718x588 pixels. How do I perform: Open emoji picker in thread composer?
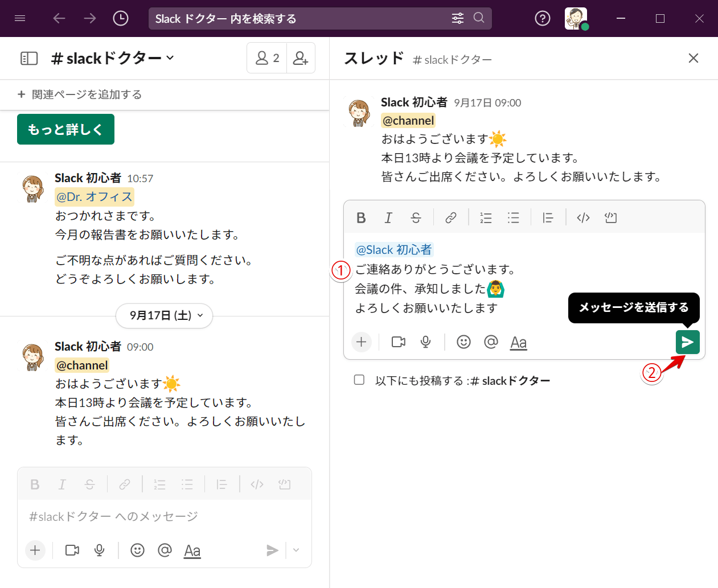pyautogui.click(x=464, y=342)
